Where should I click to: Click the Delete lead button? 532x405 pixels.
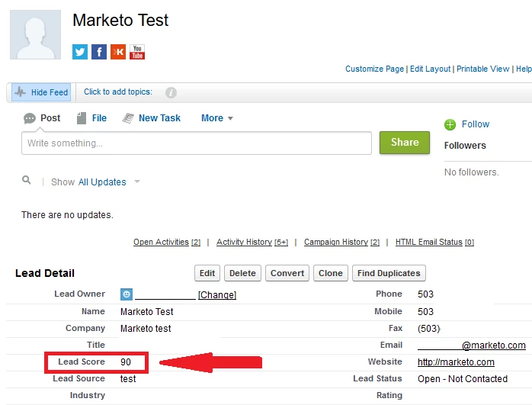(x=242, y=273)
